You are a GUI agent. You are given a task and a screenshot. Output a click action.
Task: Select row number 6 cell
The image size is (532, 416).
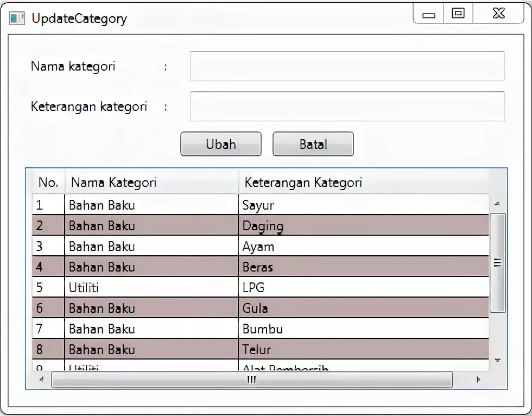point(48,308)
